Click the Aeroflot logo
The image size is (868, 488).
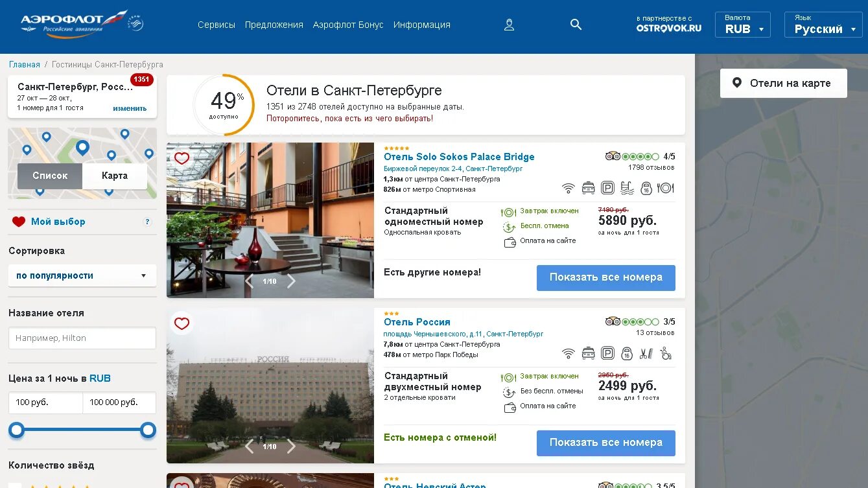[82, 23]
